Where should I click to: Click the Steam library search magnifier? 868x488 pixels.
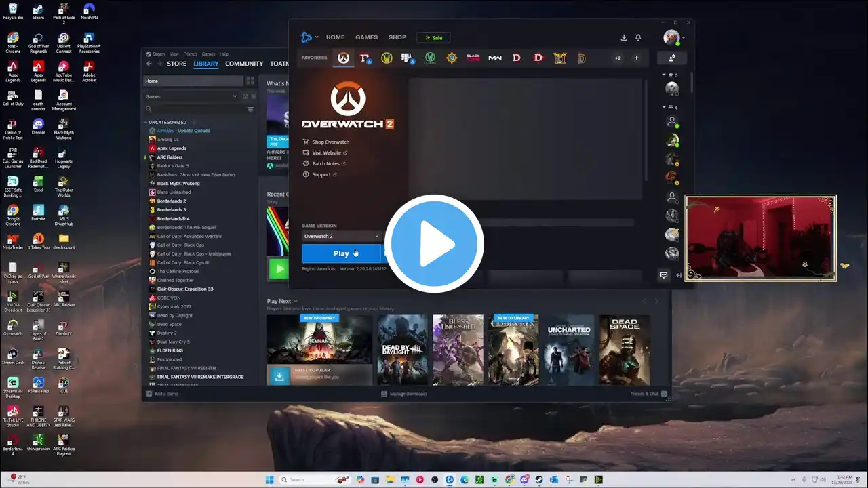(x=149, y=109)
